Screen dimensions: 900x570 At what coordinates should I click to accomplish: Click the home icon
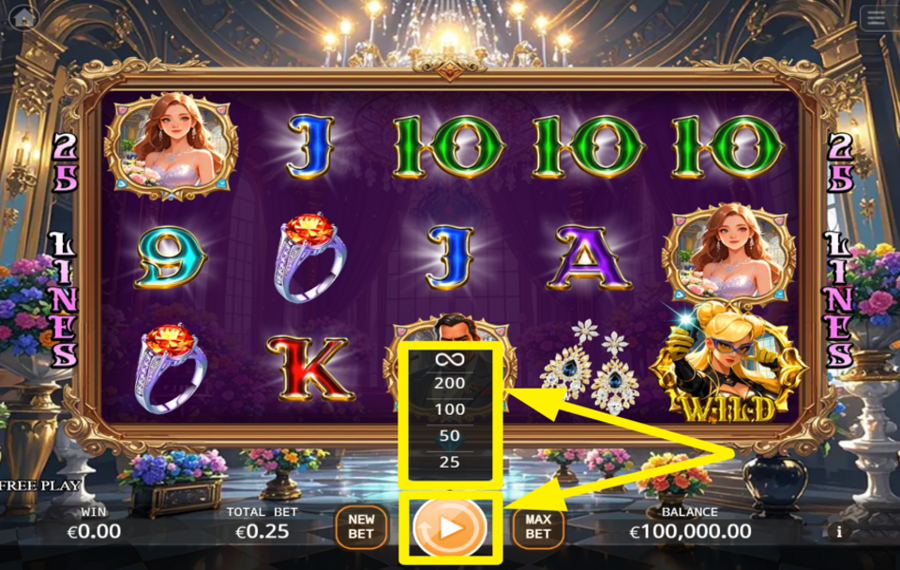pos(24,17)
